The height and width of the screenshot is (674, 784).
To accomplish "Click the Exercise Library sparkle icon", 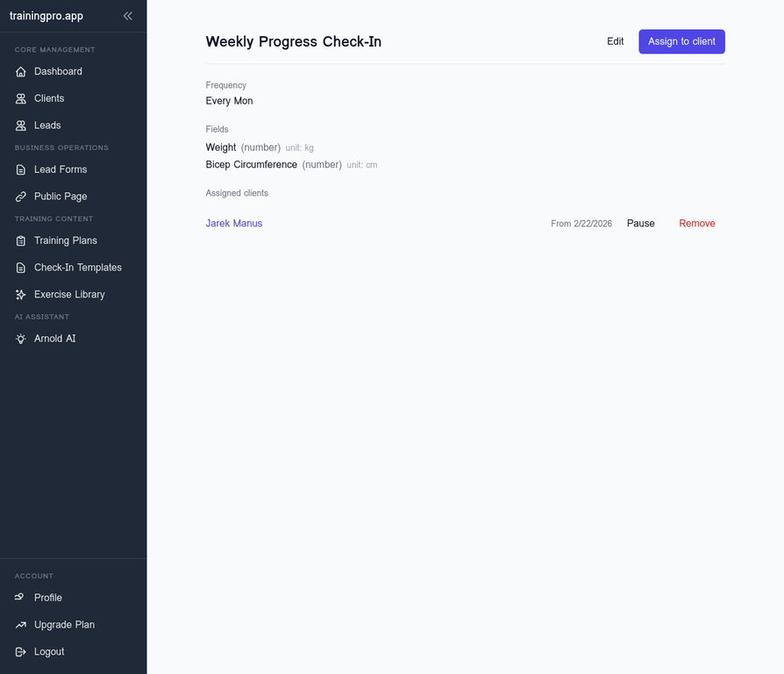I will 20,295.
